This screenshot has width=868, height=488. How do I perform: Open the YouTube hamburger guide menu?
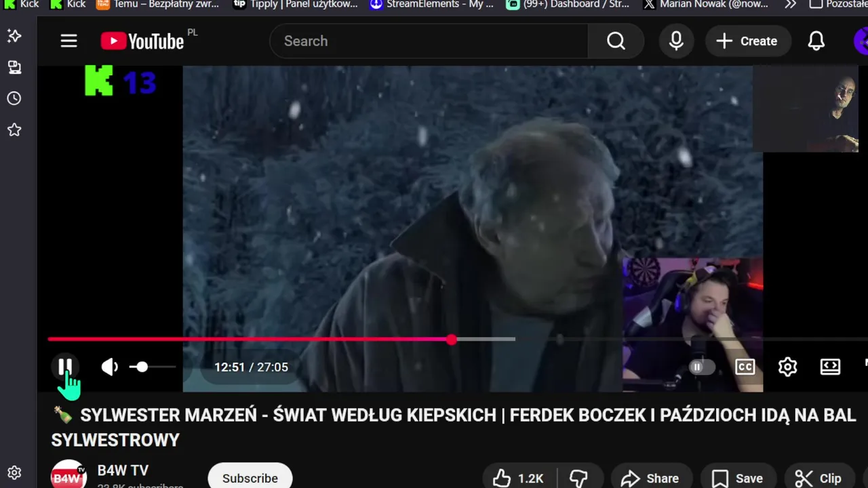(x=68, y=41)
